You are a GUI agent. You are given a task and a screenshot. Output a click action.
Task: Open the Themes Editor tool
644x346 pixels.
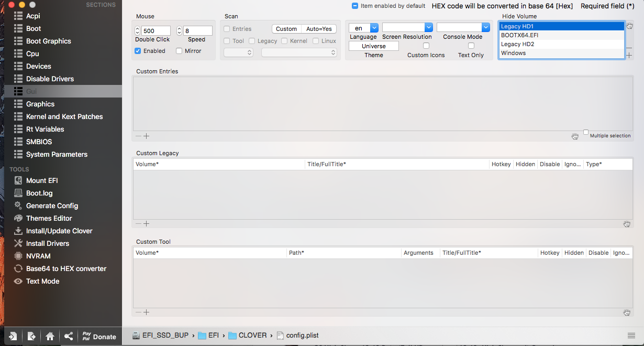[x=49, y=218]
